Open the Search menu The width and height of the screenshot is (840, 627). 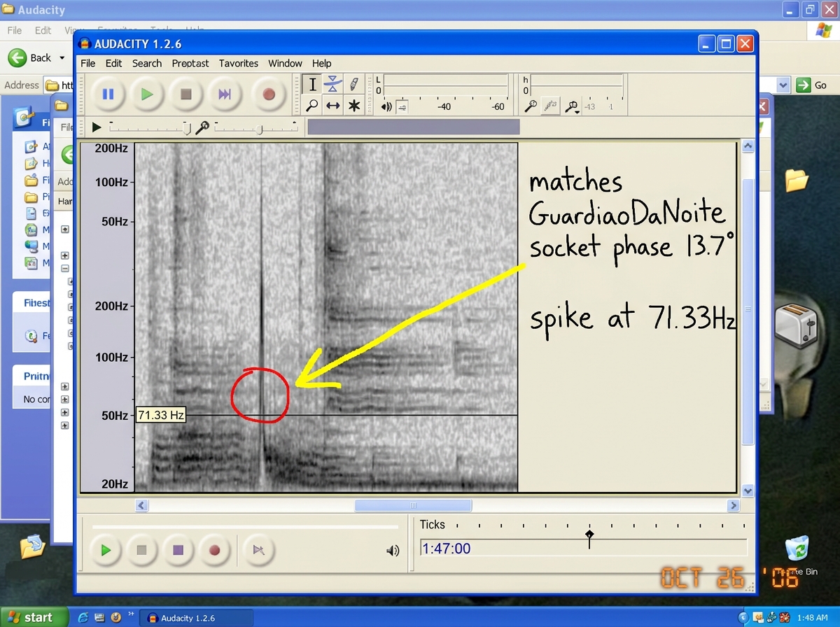pos(147,63)
